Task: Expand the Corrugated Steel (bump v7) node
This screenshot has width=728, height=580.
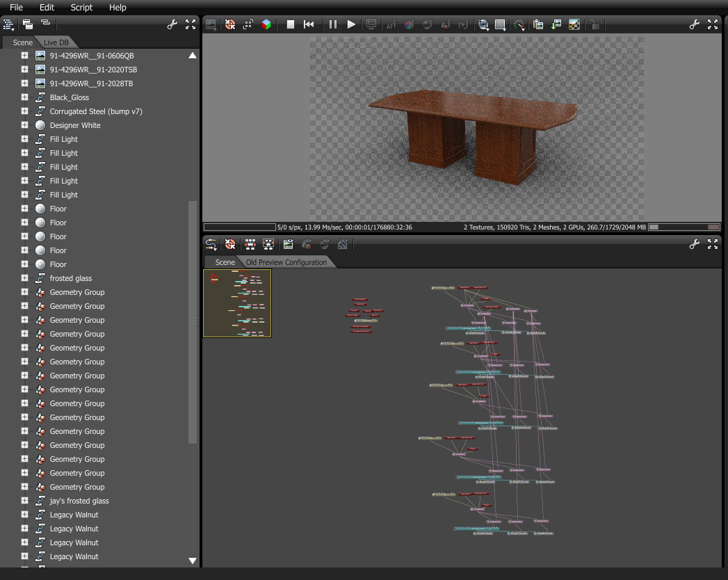Action: point(24,111)
